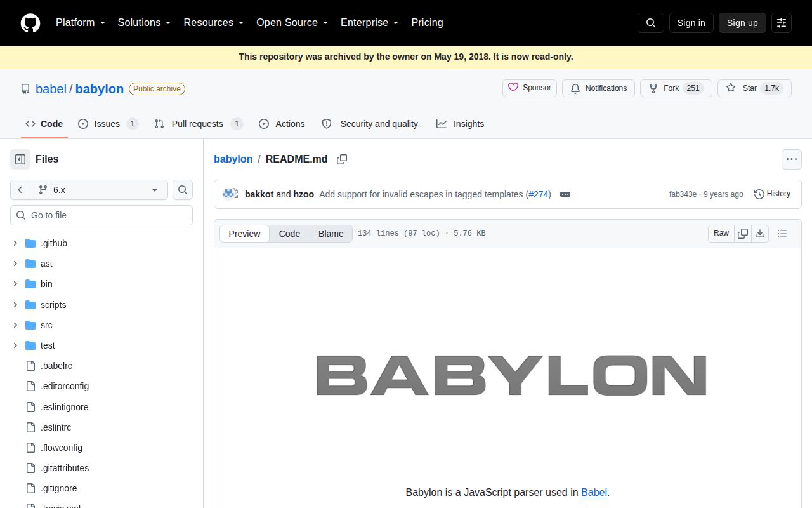
Task: Open the Raw file view
Action: click(x=721, y=234)
